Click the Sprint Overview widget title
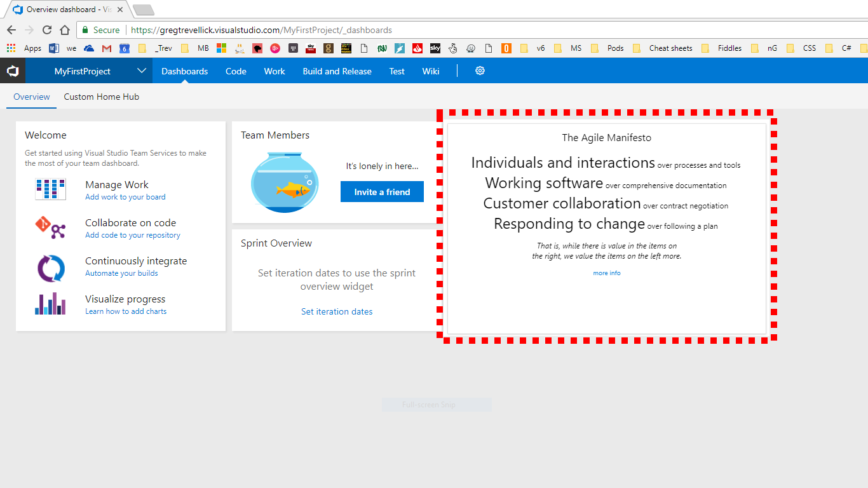 pyautogui.click(x=276, y=243)
